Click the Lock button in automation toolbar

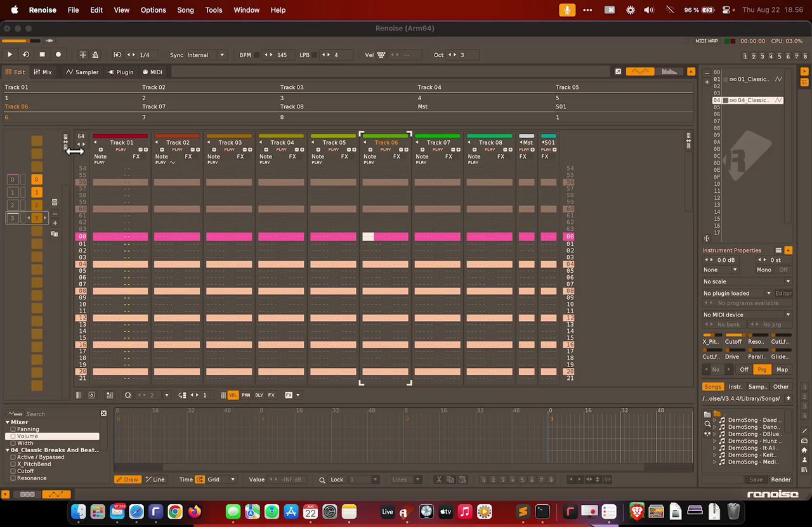pos(336,479)
